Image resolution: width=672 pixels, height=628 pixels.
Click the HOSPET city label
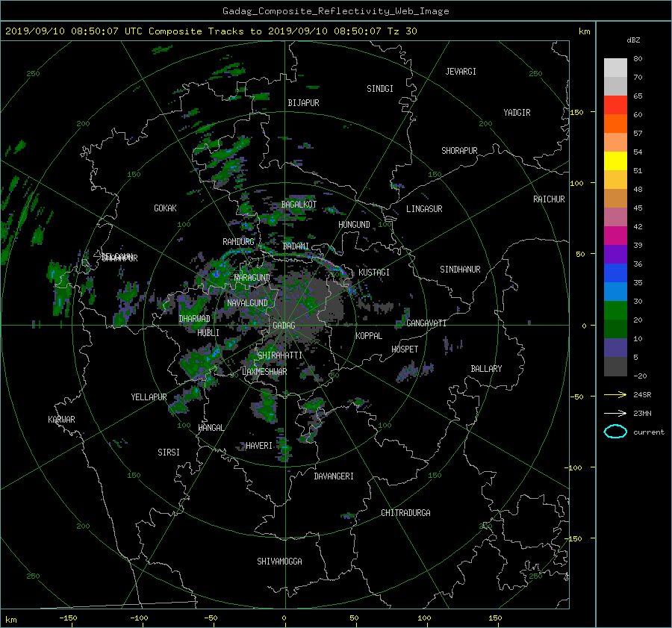tap(405, 349)
